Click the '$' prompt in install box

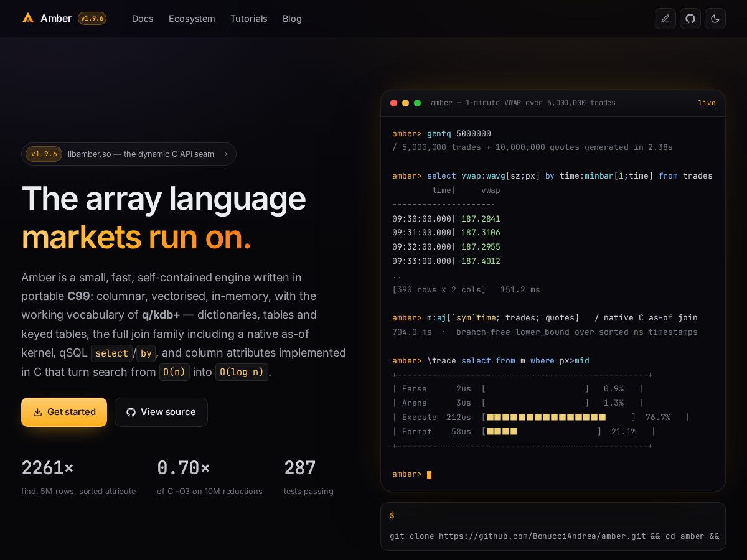pyautogui.click(x=392, y=516)
